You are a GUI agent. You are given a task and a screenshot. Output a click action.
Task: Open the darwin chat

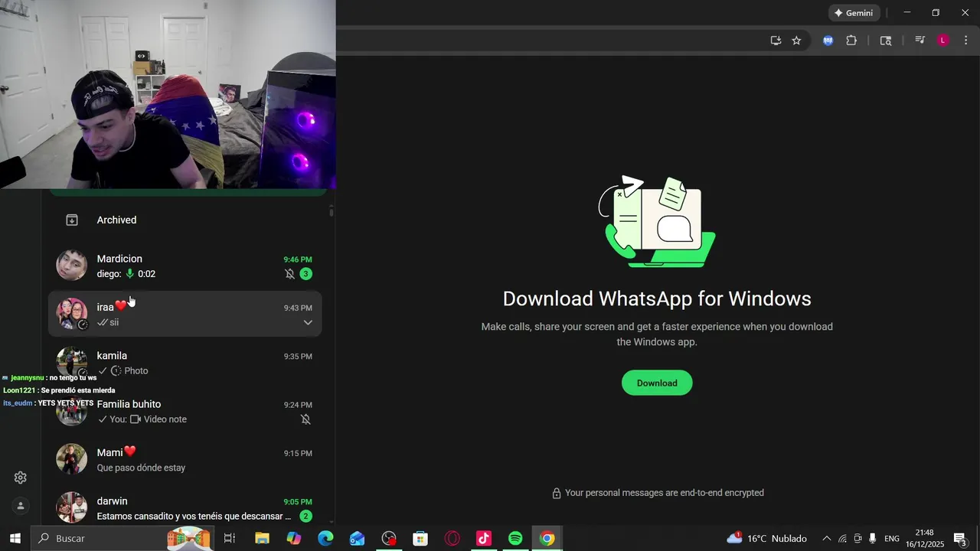(185, 507)
